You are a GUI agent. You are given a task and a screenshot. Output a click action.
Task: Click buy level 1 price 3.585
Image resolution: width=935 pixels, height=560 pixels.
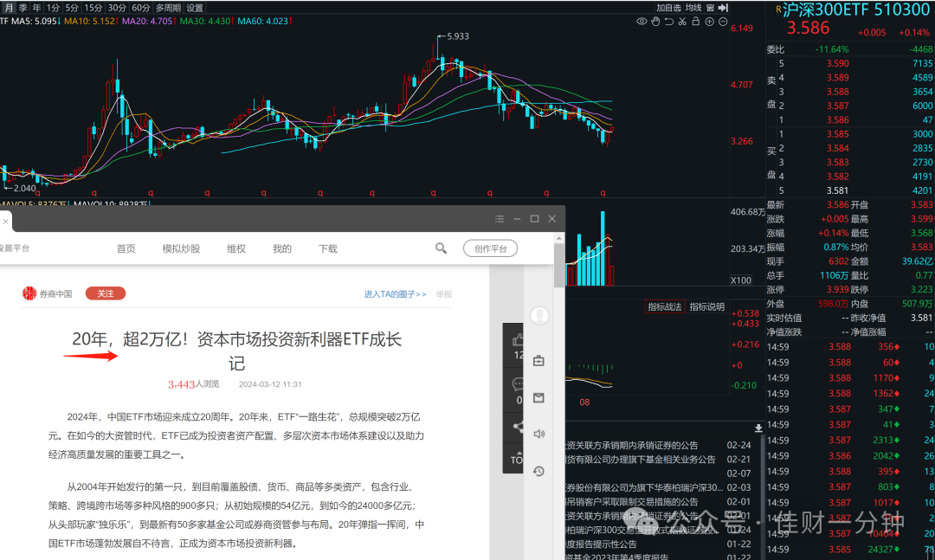(837, 134)
